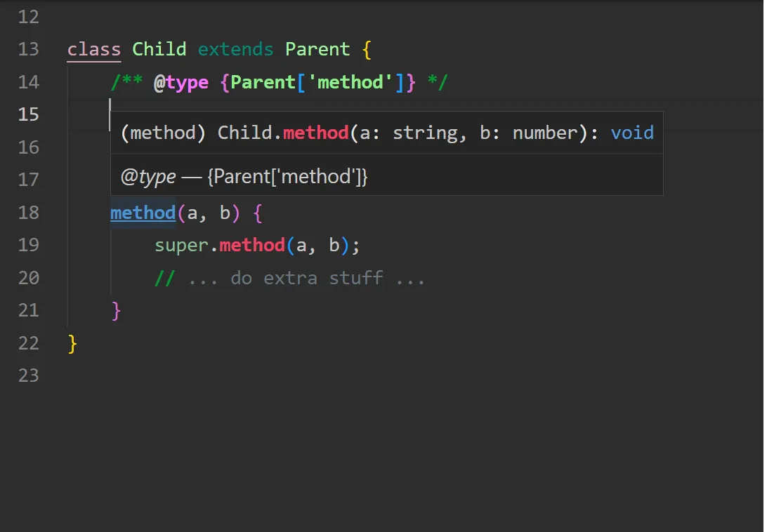Click 'Child.method' in the hover tooltip signature
This screenshot has width=767, height=532.
(x=283, y=133)
